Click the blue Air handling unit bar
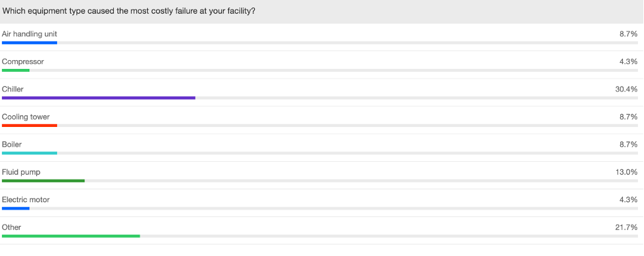Viewport: 644px width, 256px height. pyautogui.click(x=29, y=43)
